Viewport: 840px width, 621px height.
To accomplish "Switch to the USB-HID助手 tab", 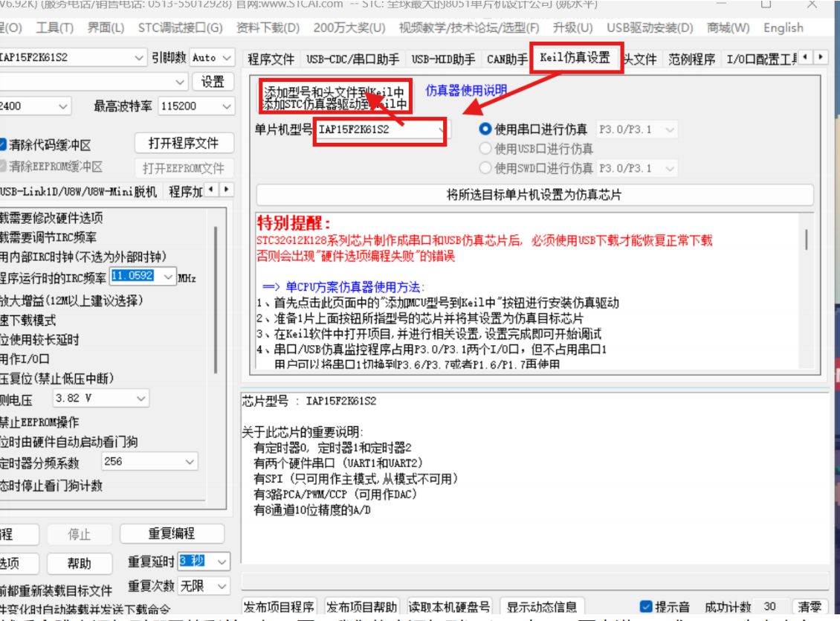I will coord(443,59).
